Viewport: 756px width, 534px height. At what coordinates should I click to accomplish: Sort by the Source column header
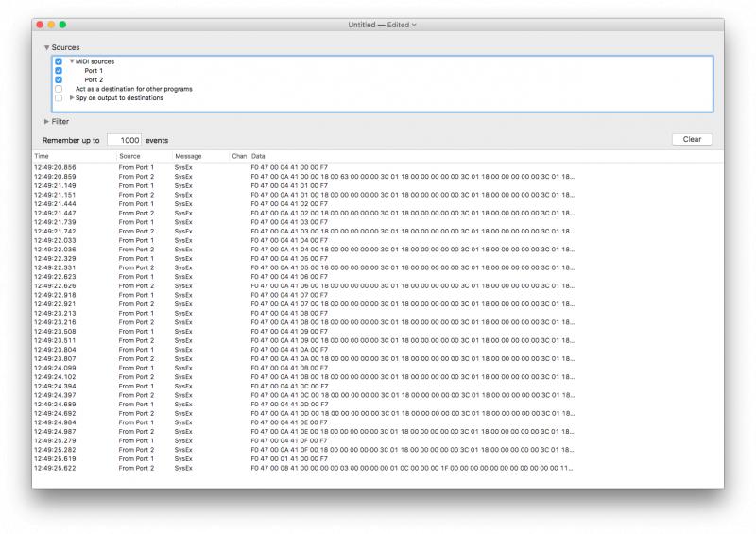[x=145, y=156]
